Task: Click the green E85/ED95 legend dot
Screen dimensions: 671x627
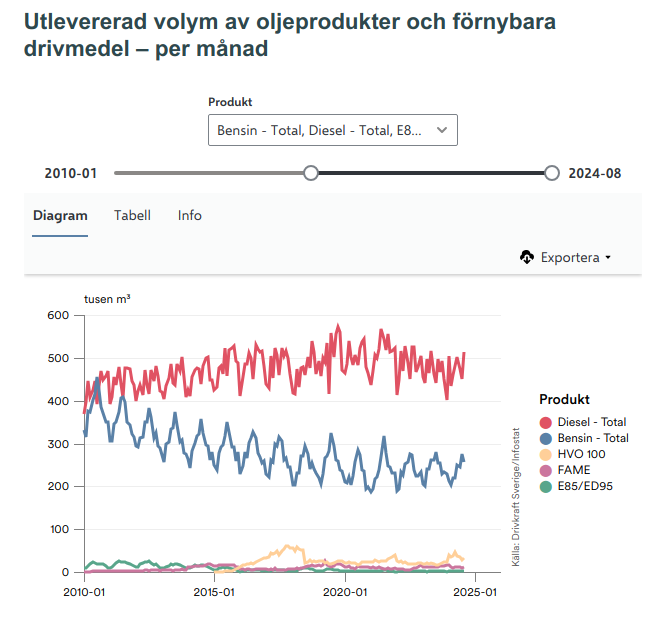Action: click(x=546, y=487)
